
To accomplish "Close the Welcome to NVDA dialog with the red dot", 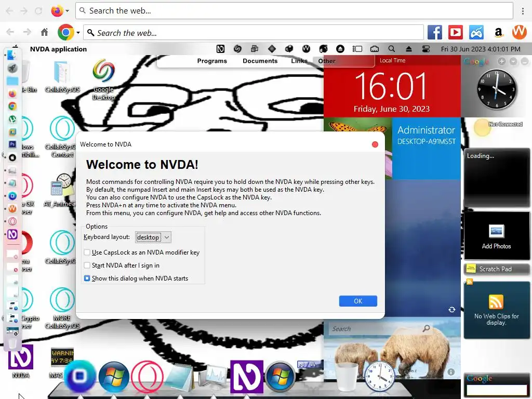I will 375,144.
